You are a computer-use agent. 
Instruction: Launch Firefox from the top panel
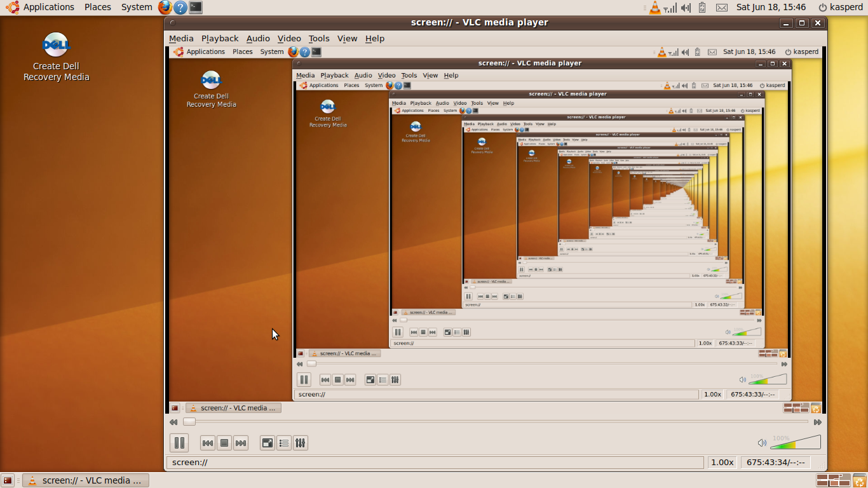[165, 7]
